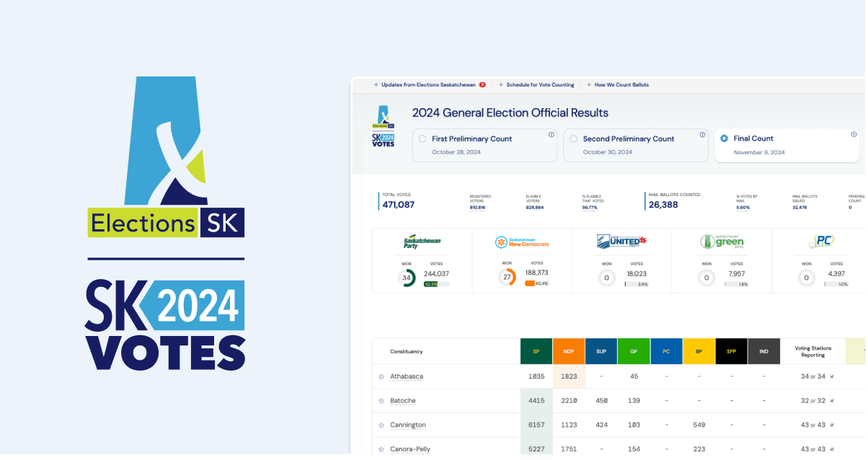Click the eligible voters value 829,884

pyautogui.click(x=535, y=207)
